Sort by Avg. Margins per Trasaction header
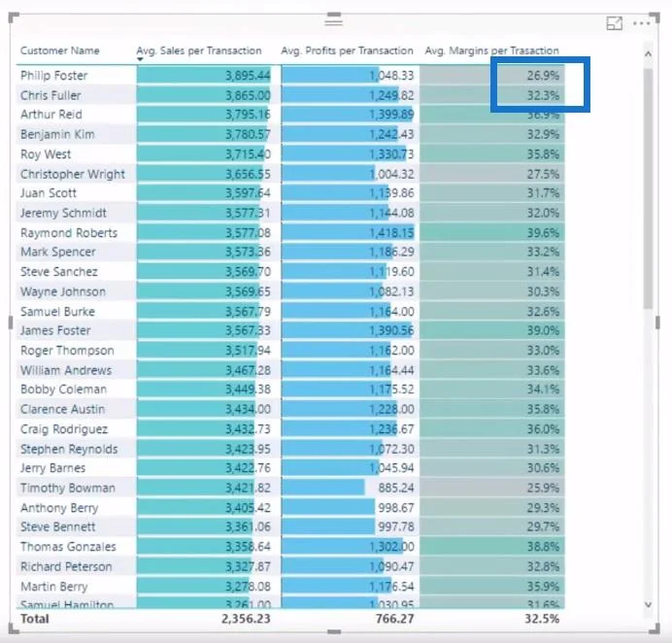672x643 pixels. tap(491, 51)
